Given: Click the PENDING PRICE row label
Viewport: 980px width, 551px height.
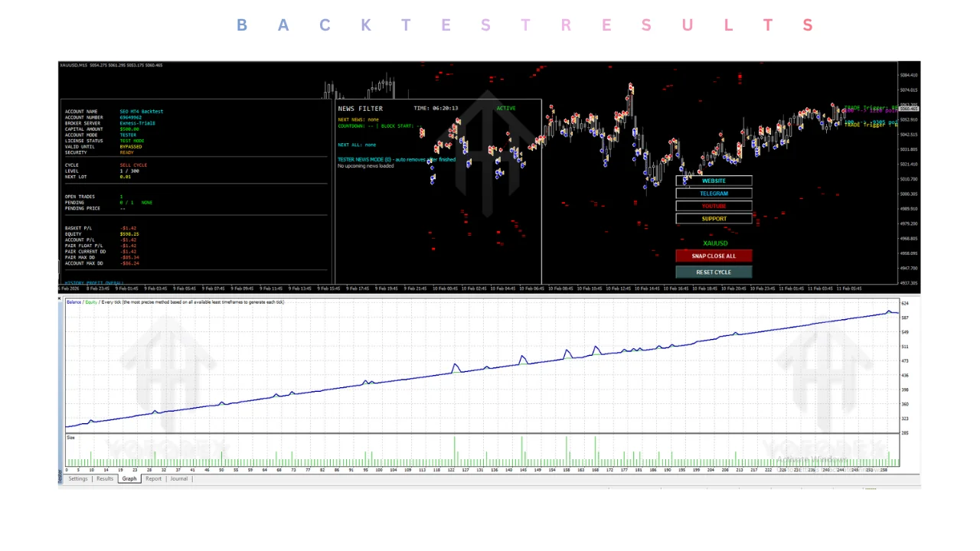Looking at the screenshot, I should tap(82, 208).
